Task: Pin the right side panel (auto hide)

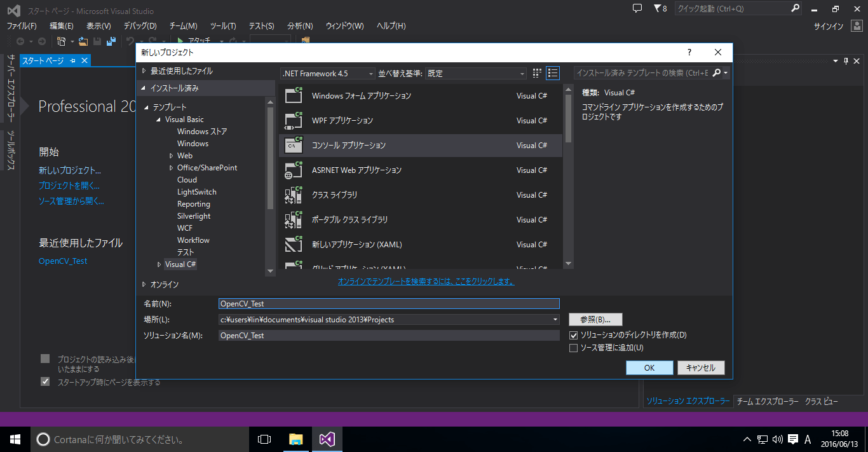Action: (846, 60)
